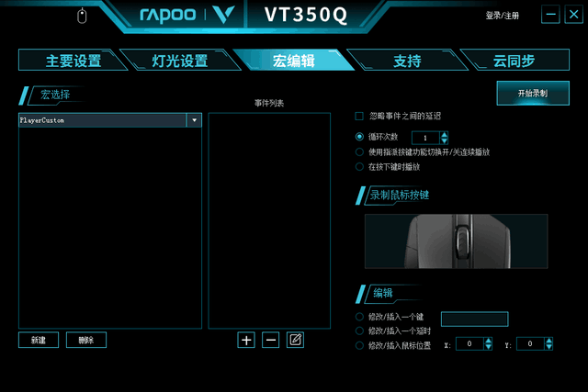This screenshot has height=392, width=588.
Task: Increase Y position with up arrow
Action: pos(549,341)
